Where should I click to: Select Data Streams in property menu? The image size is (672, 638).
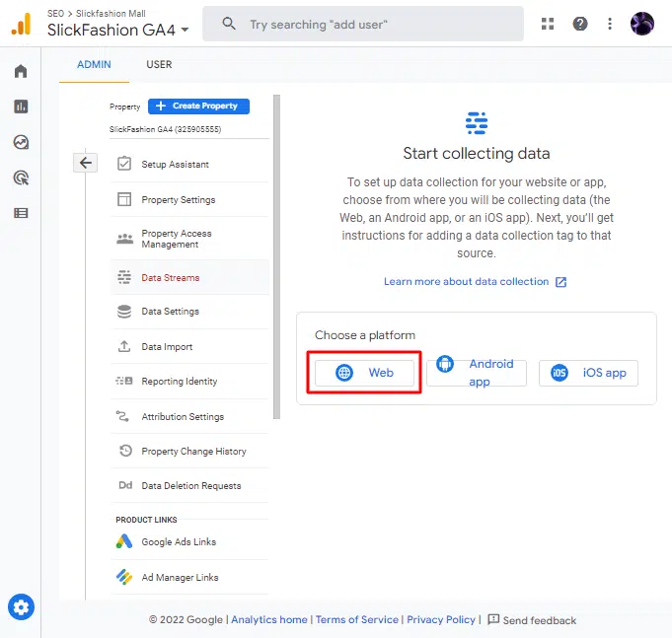pyautogui.click(x=189, y=277)
